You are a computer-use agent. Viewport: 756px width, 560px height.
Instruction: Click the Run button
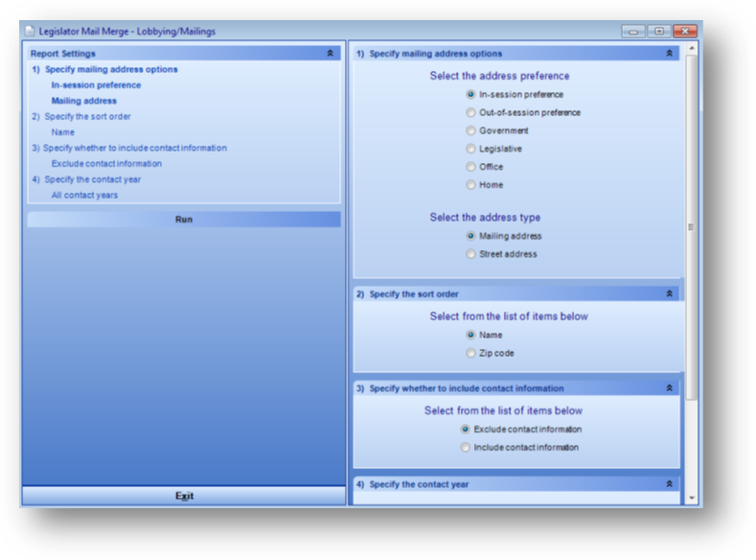184,220
